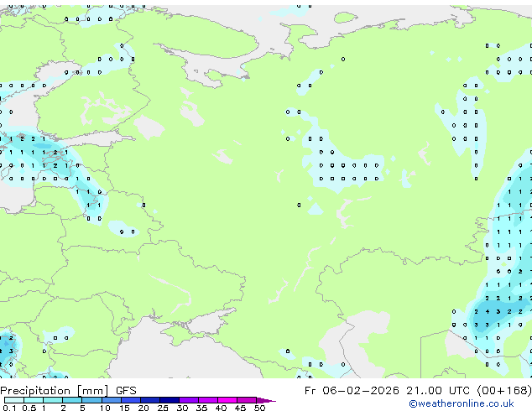Click the legend value label '0.1'

point(9,408)
